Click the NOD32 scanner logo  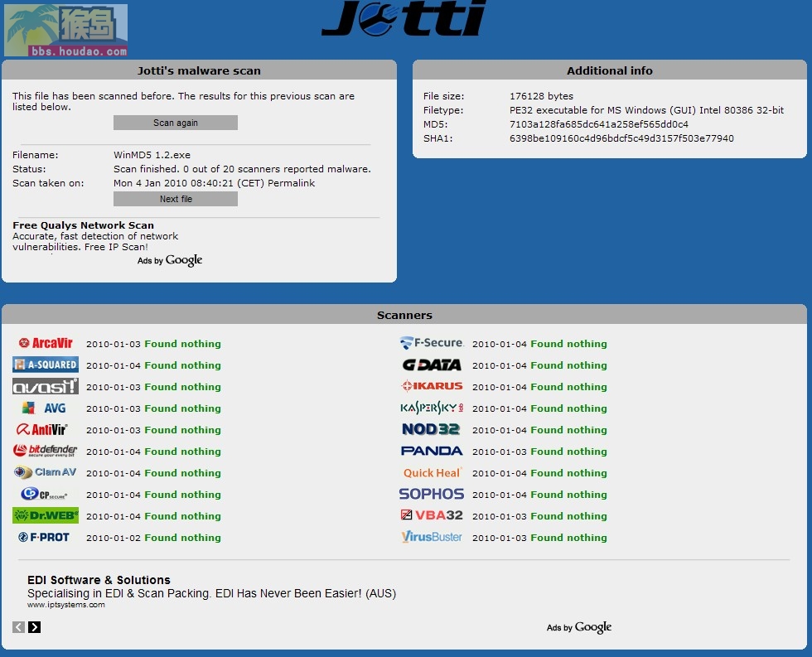point(431,429)
